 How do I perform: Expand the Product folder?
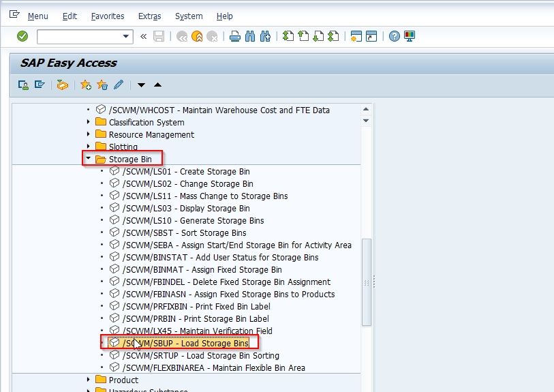(x=89, y=380)
